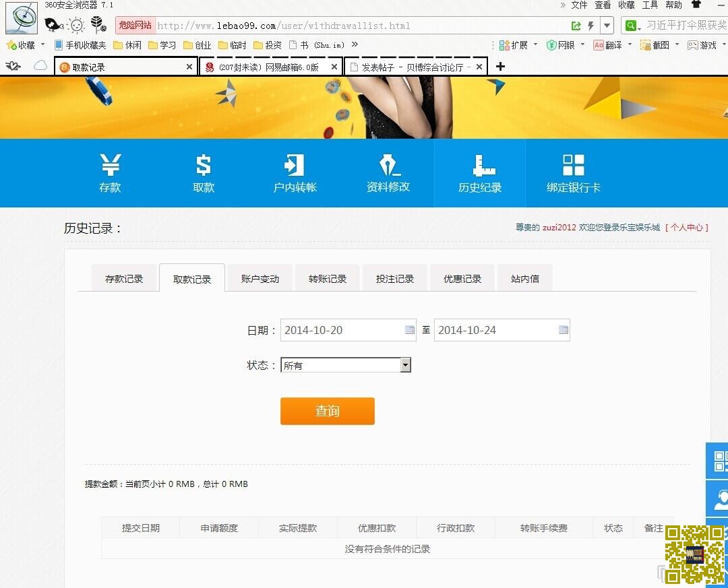The height and width of the screenshot is (588, 728).
Task: Open the 工具 menu
Action: (x=650, y=5)
